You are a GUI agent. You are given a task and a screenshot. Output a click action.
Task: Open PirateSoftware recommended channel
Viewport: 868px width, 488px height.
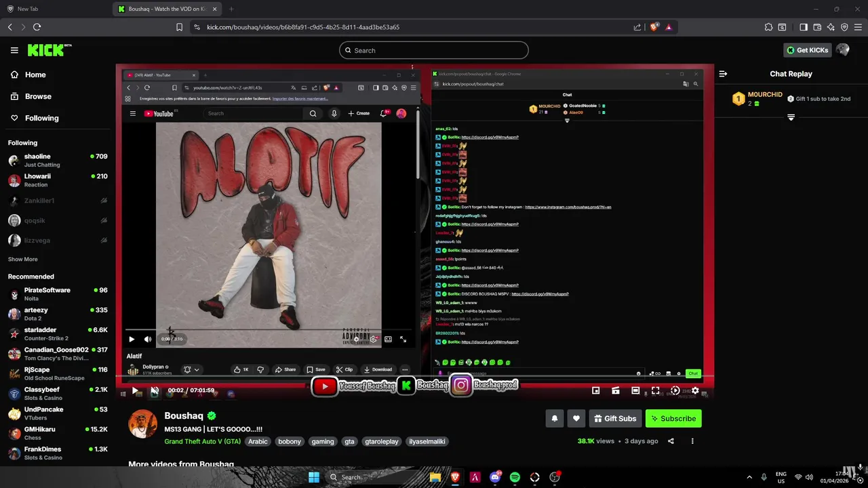coord(58,294)
